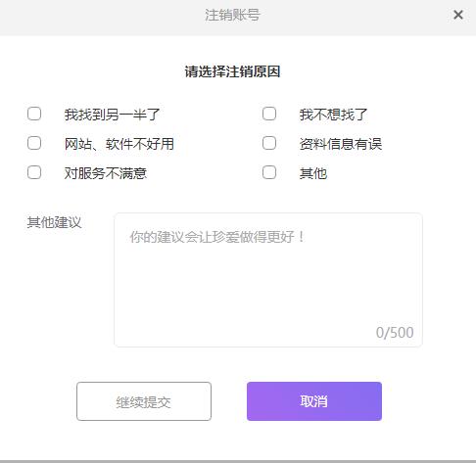
Task: Focus the 你的建议会让珍爱做得更好 text area
Action: (x=268, y=280)
